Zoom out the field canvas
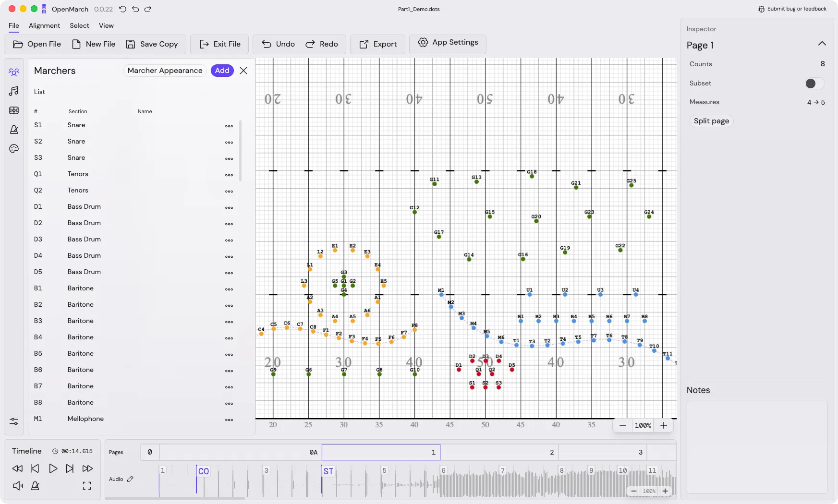 point(623,425)
